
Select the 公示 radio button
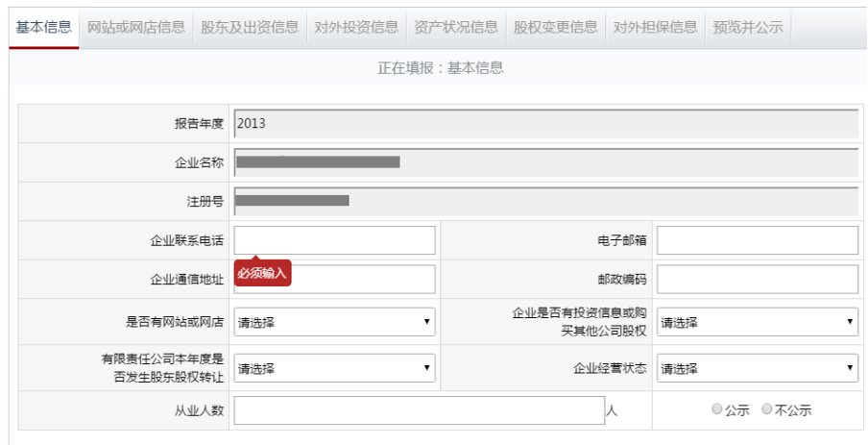coord(717,409)
